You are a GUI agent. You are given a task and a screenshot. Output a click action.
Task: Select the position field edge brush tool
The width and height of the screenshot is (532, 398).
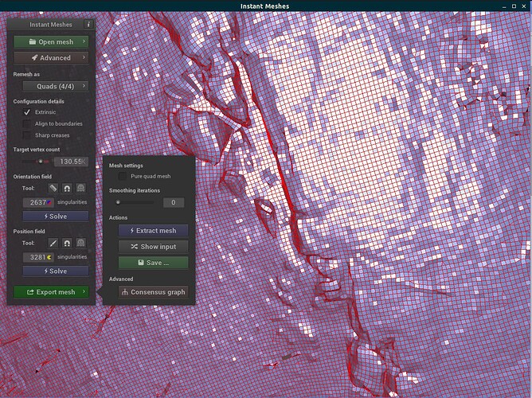[x=53, y=243]
